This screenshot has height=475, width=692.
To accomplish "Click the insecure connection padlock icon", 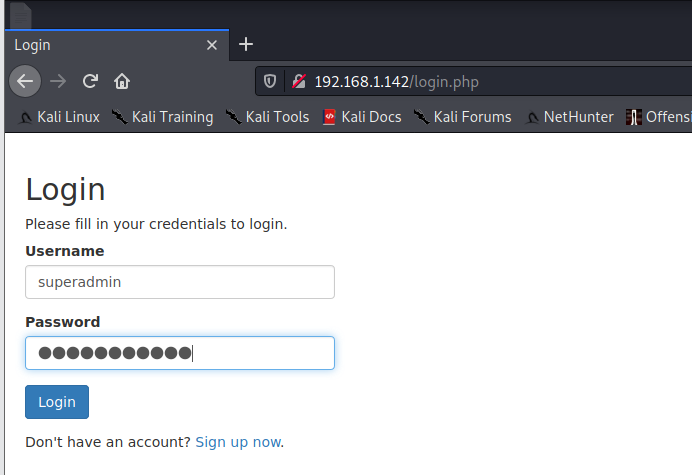I will [x=299, y=81].
